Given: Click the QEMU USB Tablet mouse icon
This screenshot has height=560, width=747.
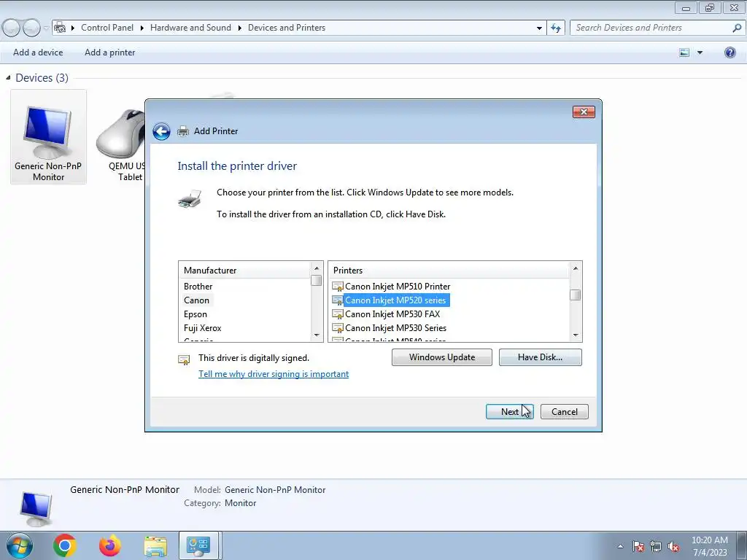Looking at the screenshot, I should (121, 134).
